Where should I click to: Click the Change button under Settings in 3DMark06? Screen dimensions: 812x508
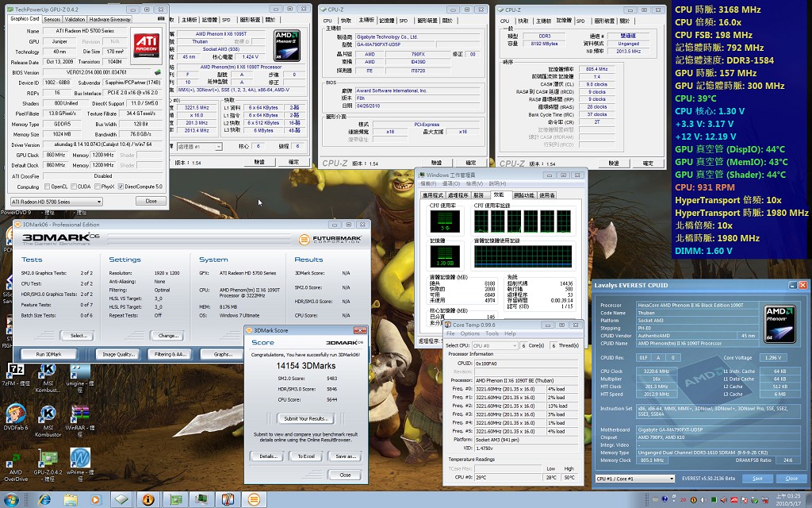[x=168, y=336]
